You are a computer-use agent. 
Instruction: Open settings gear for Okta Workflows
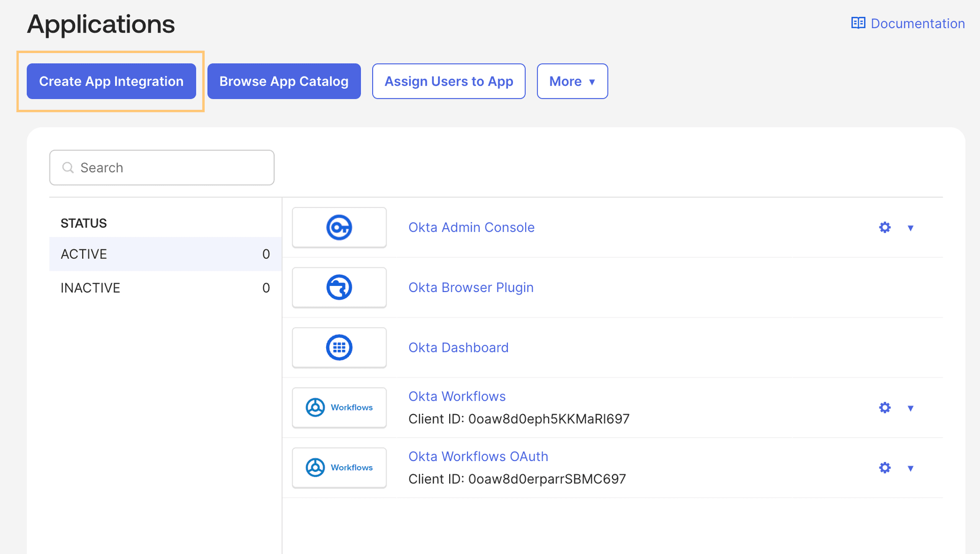point(885,407)
